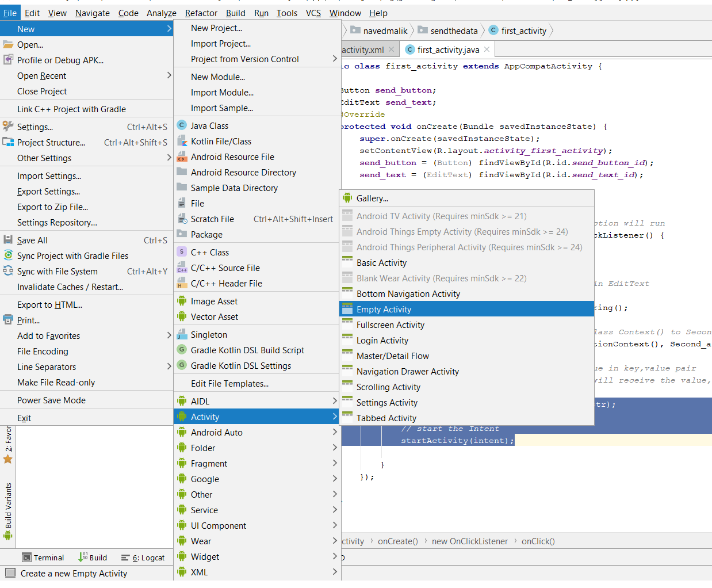This screenshot has width=712, height=588.
Task: Click the Basic Activity template icon
Action: pos(347,262)
